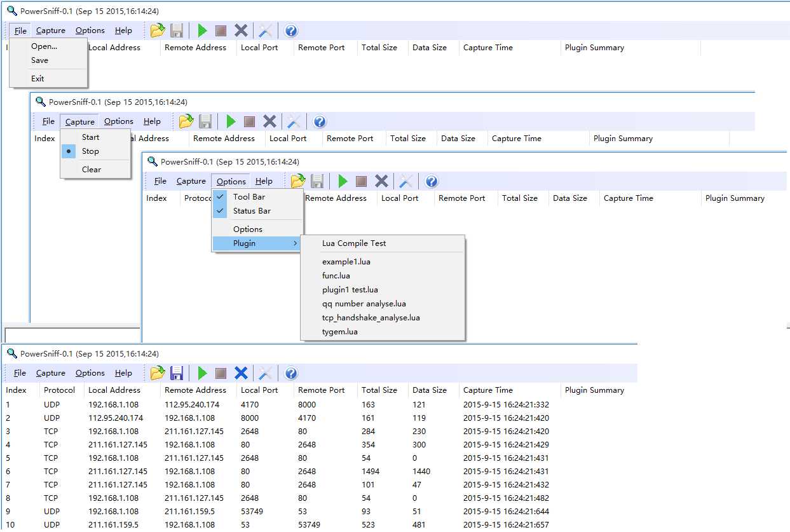Sort by Protocol column header in the bottom window
The width and height of the screenshot is (790, 532).
click(61, 390)
